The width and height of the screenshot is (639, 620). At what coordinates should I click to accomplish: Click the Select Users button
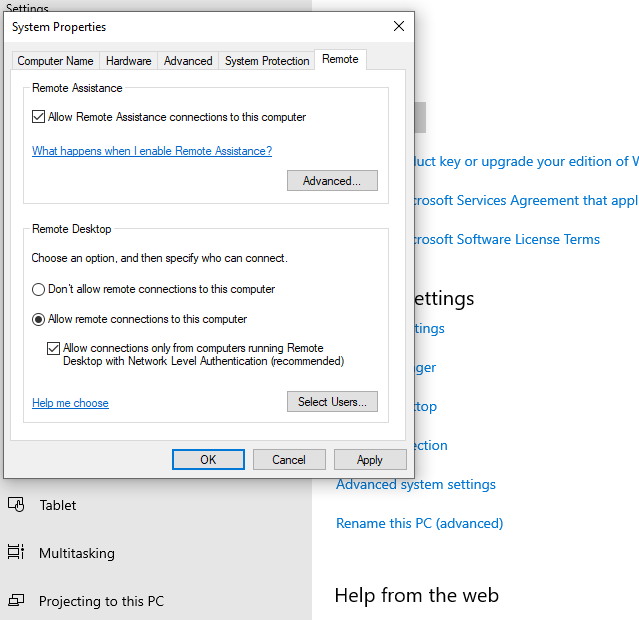pos(332,402)
